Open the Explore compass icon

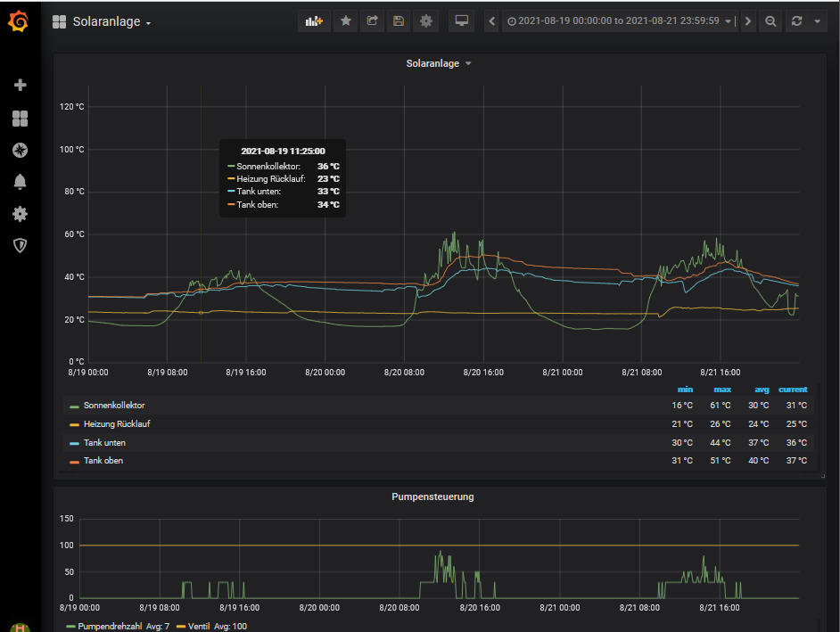(20, 150)
